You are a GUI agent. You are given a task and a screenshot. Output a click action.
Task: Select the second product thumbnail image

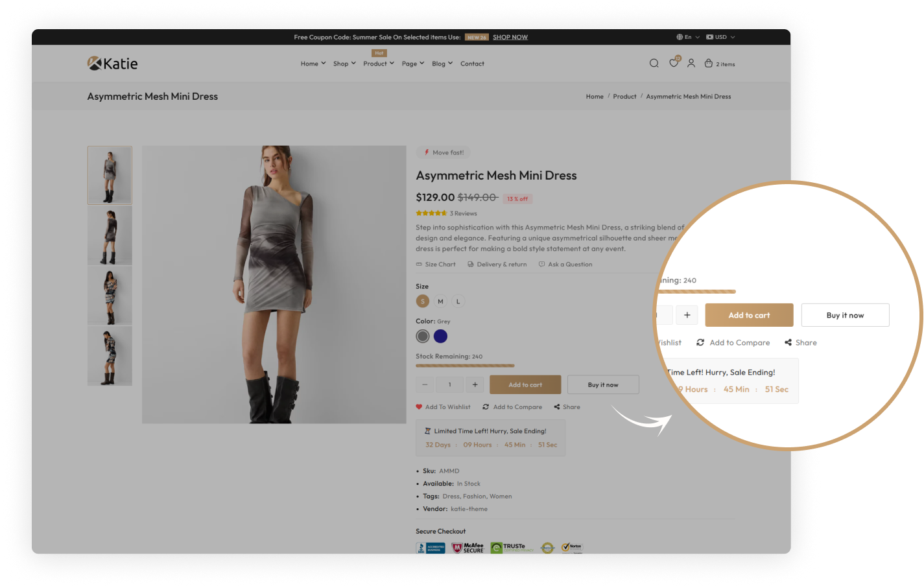110,236
